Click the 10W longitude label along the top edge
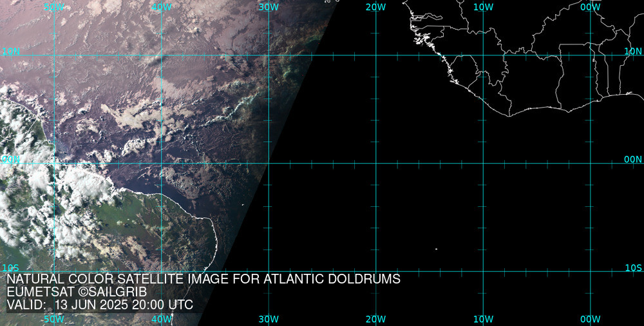This screenshot has width=644, height=326. pyautogui.click(x=483, y=7)
